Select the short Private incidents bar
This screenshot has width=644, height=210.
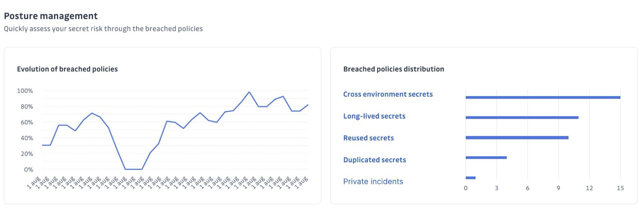click(x=470, y=178)
